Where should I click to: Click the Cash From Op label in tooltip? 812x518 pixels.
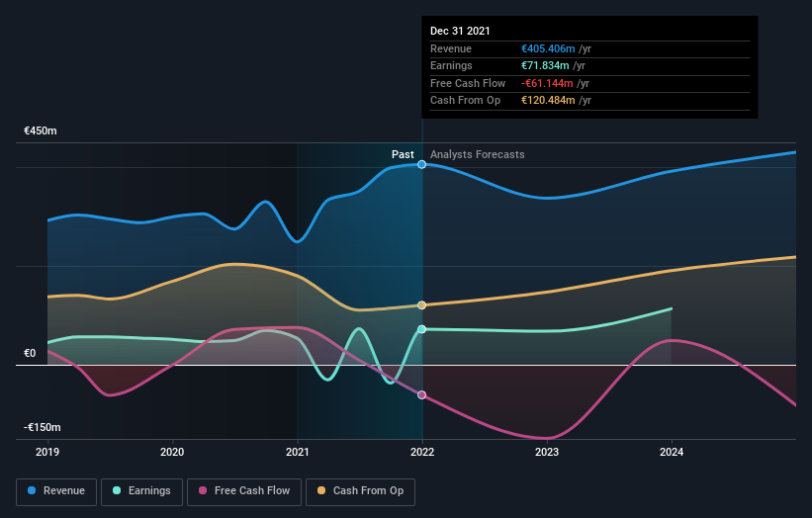point(465,101)
